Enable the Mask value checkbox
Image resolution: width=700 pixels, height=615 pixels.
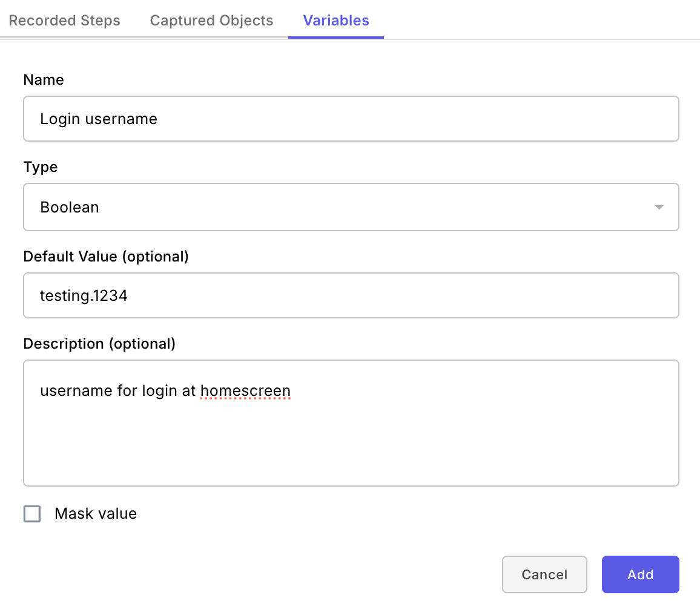(x=32, y=514)
